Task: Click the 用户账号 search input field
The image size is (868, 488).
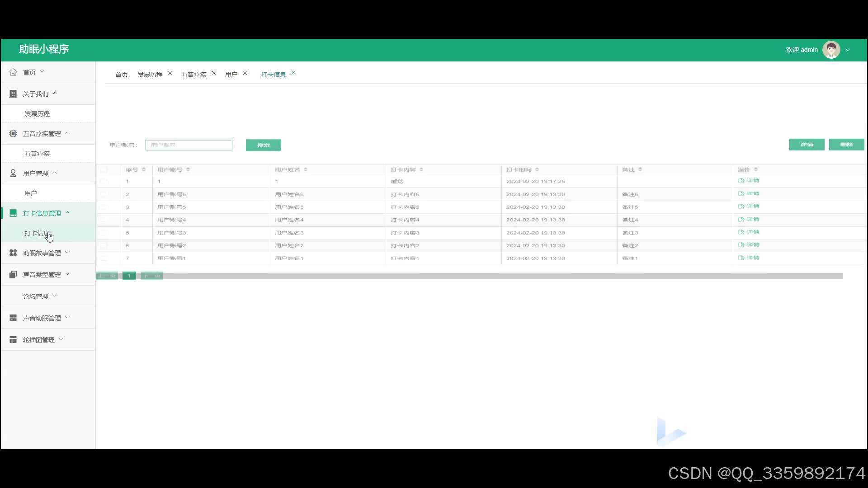Action: (x=189, y=145)
